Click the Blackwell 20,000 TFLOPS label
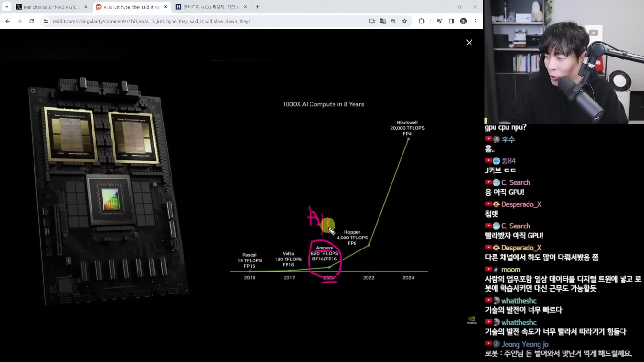 coord(407,128)
